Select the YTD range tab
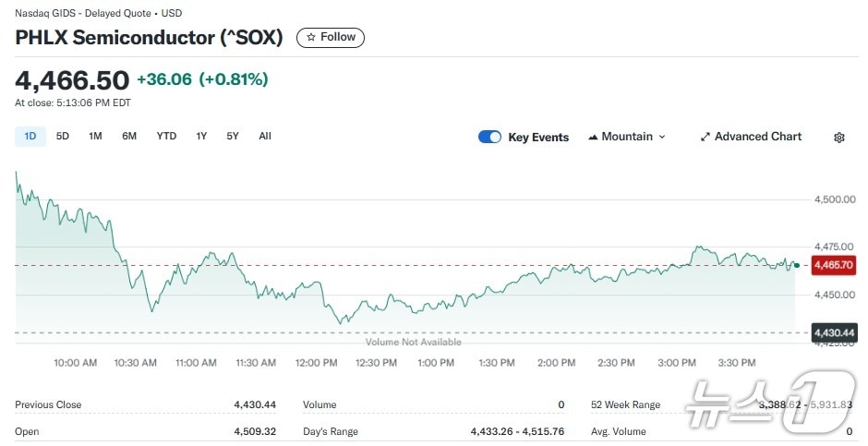Viewport: 868px width, 446px height. click(166, 137)
